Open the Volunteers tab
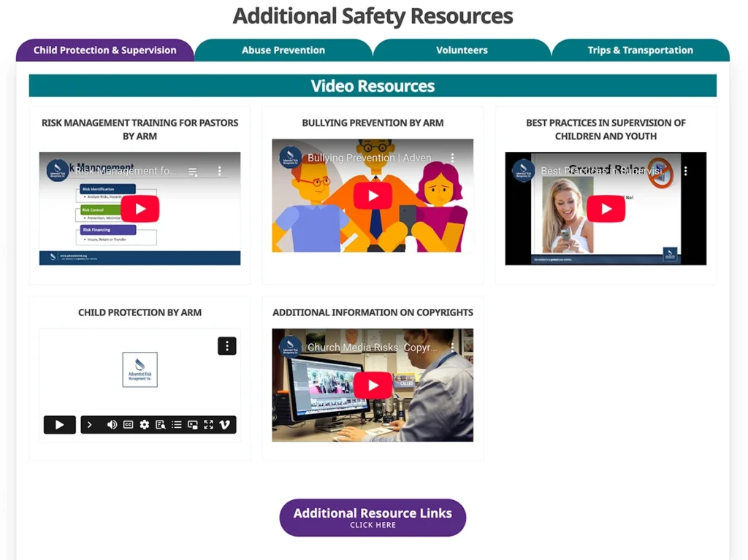 pos(462,50)
